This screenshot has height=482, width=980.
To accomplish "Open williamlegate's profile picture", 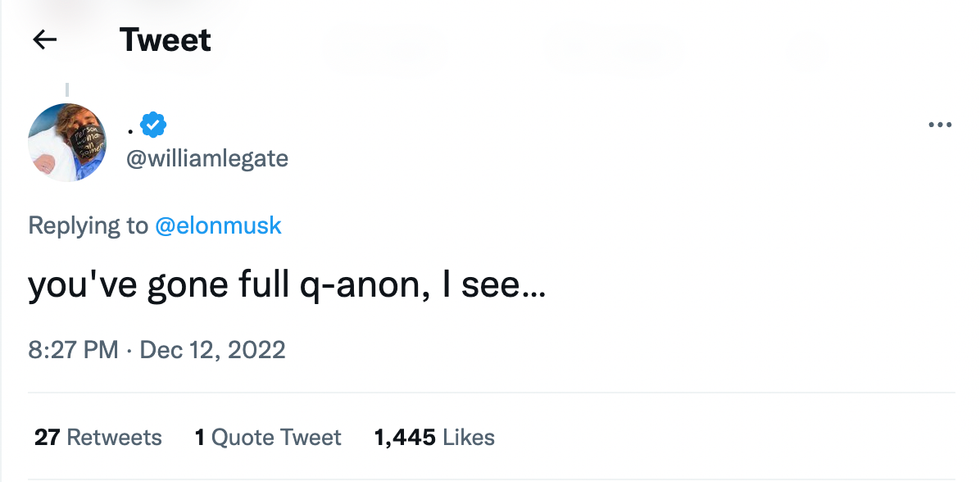I will tap(67, 142).
